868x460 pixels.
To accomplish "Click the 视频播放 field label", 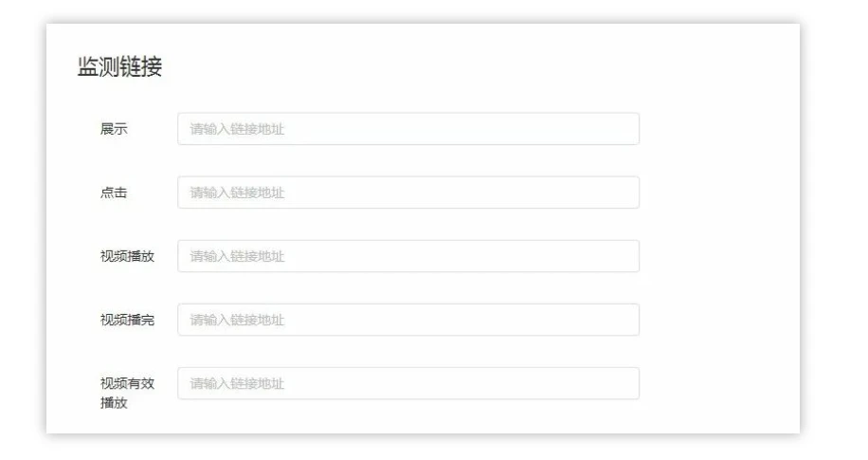I will point(127,256).
